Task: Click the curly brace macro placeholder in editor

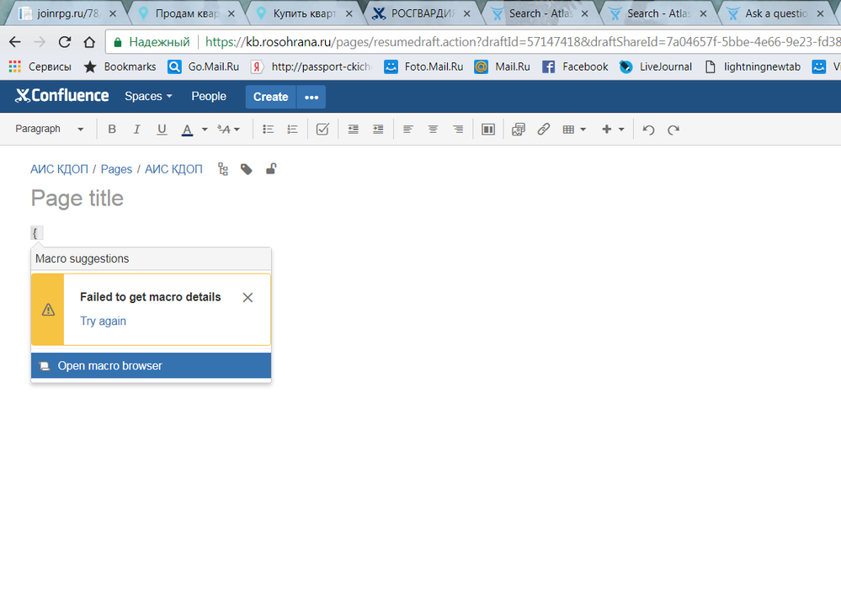Action: click(x=36, y=233)
